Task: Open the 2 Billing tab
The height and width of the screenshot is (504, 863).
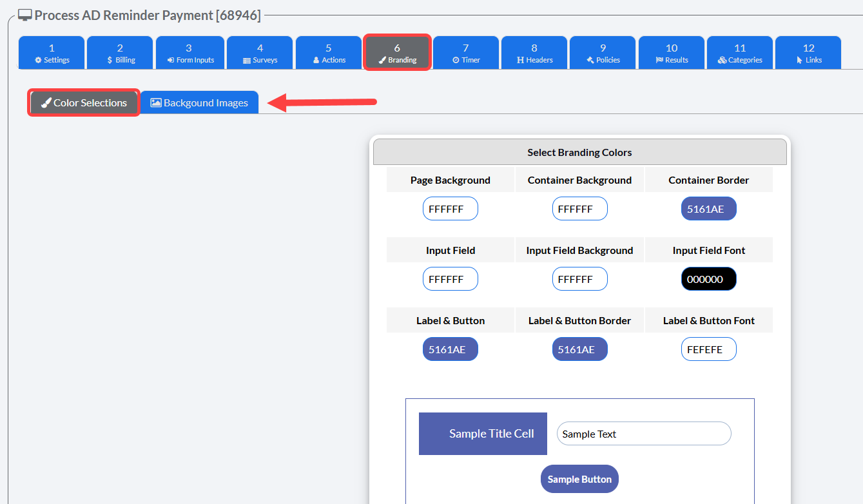Action: [x=120, y=53]
